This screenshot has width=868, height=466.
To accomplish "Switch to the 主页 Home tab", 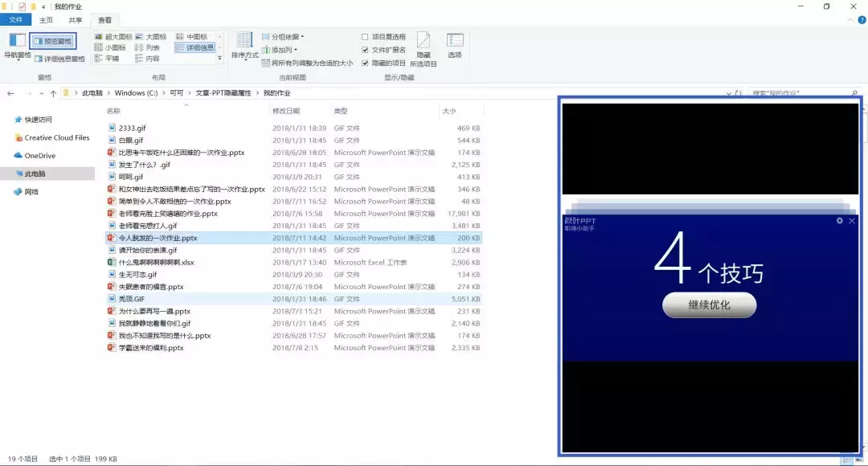I will click(x=46, y=20).
